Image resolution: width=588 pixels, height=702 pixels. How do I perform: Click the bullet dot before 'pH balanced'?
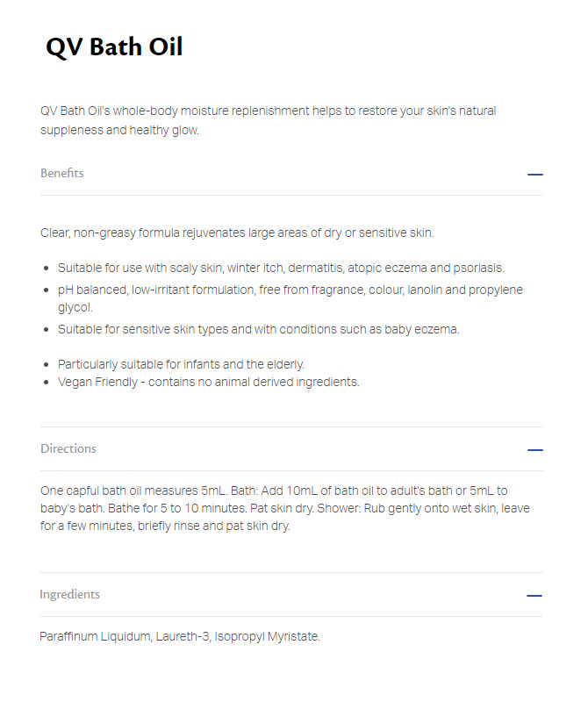click(x=47, y=290)
